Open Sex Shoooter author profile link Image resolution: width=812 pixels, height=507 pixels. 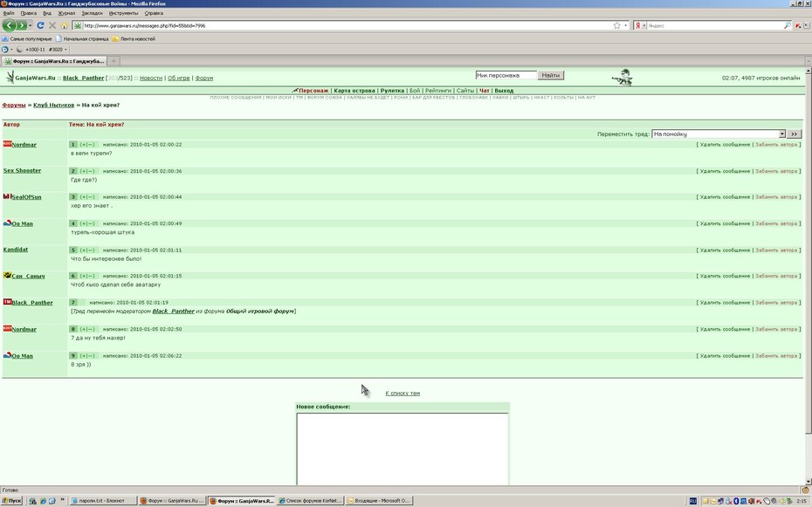22,170
